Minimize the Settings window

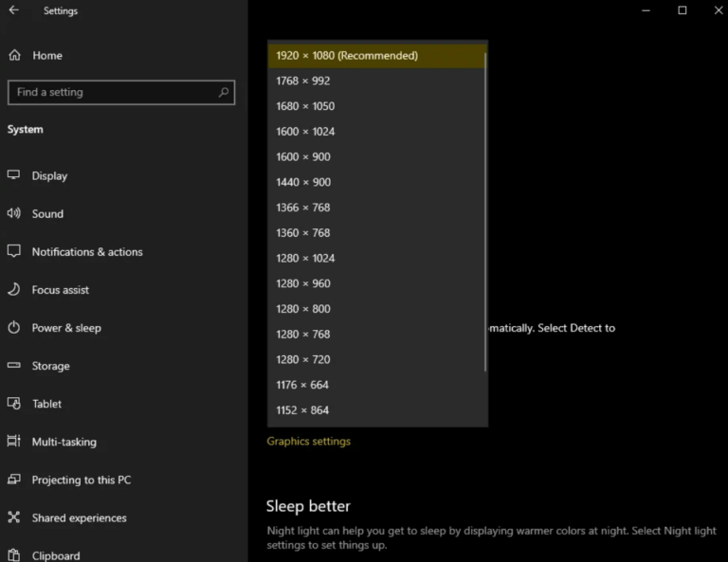coord(646,10)
